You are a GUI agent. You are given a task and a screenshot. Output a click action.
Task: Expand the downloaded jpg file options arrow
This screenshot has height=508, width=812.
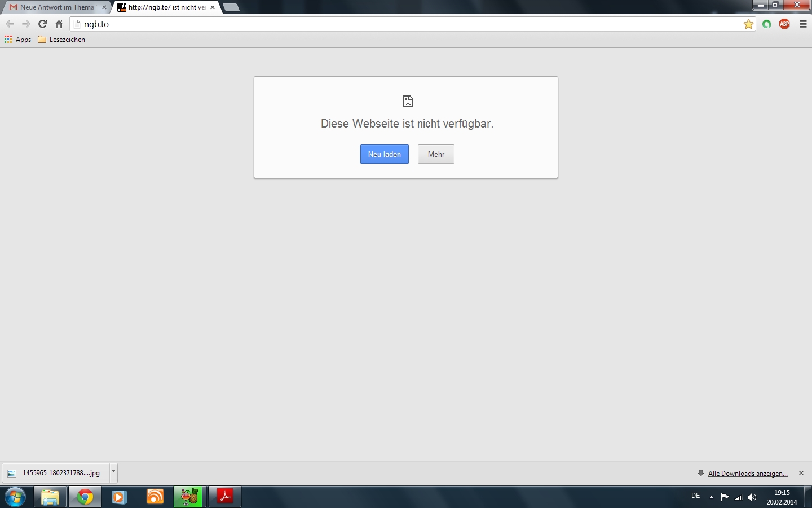tap(113, 472)
